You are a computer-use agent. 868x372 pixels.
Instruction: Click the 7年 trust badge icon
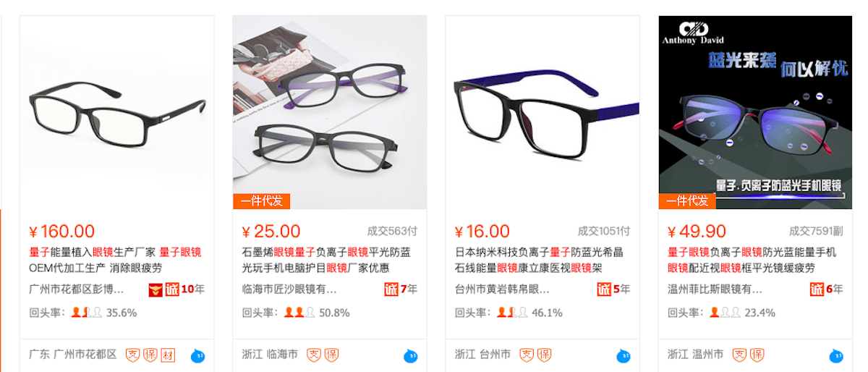click(x=391, y=289)
